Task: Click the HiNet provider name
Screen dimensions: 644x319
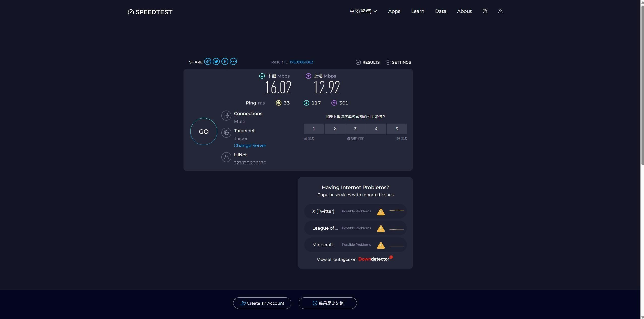Action: pos(240,155)
